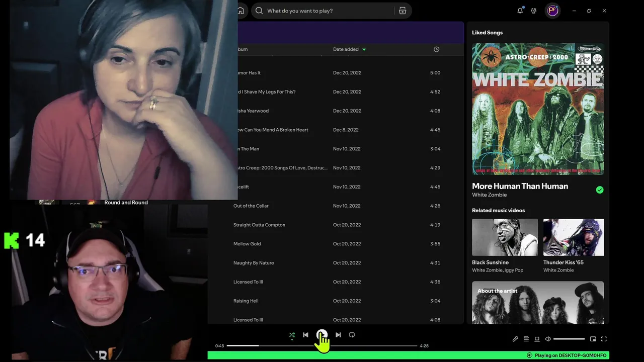Open friend activity icon
Viewport: 644px width, 362px height.
(534, 11)
